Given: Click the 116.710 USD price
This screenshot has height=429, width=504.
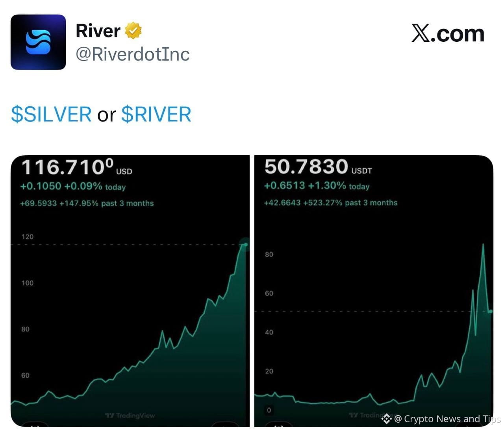Looking at the screenshot, I should (x=77, y=167).
